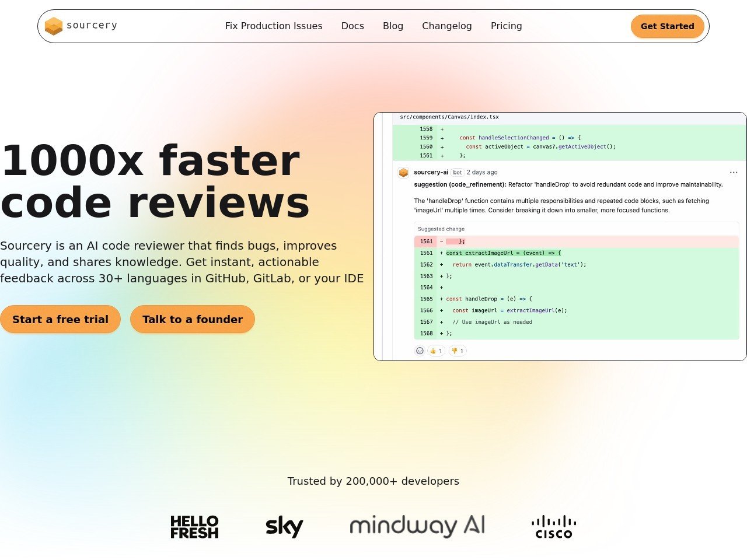This screenshot has width=747, height=560.
Task: Click the thumbs down reaction
Action: coord(458,351)
